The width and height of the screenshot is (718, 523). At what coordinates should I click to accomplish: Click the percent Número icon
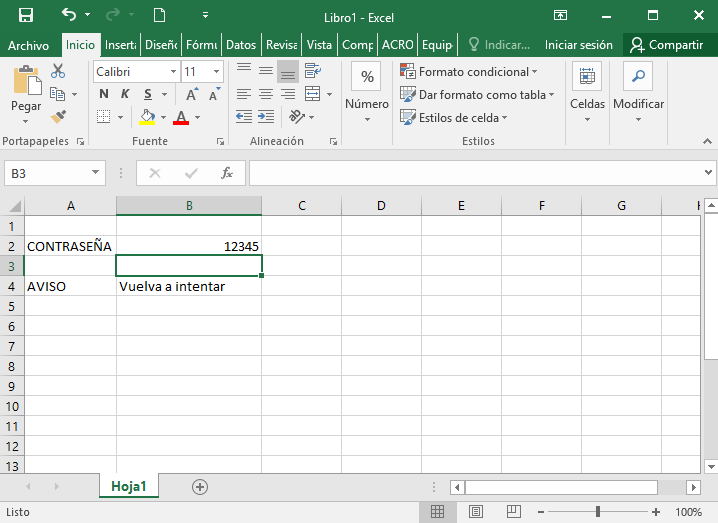[367, 76]
